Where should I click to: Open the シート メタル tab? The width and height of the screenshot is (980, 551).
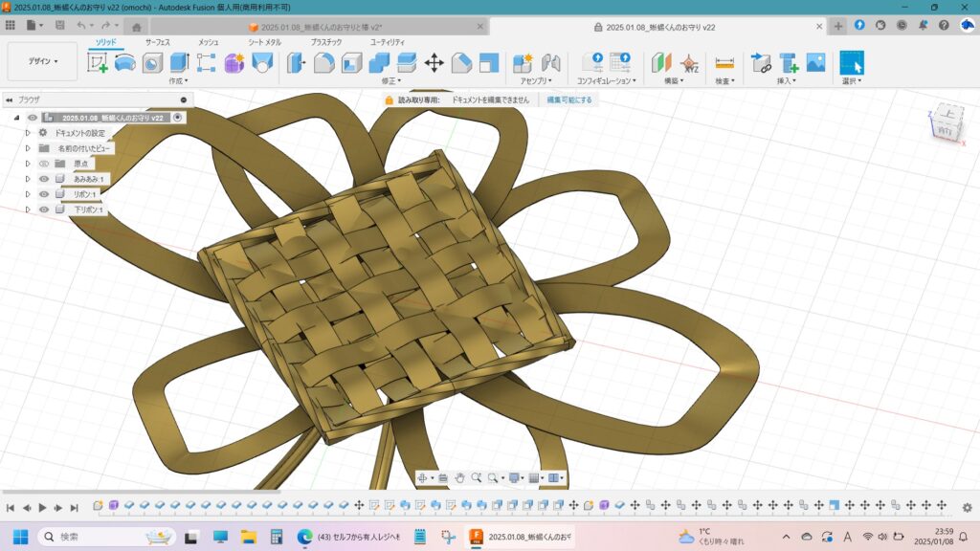tap(265, 42)
